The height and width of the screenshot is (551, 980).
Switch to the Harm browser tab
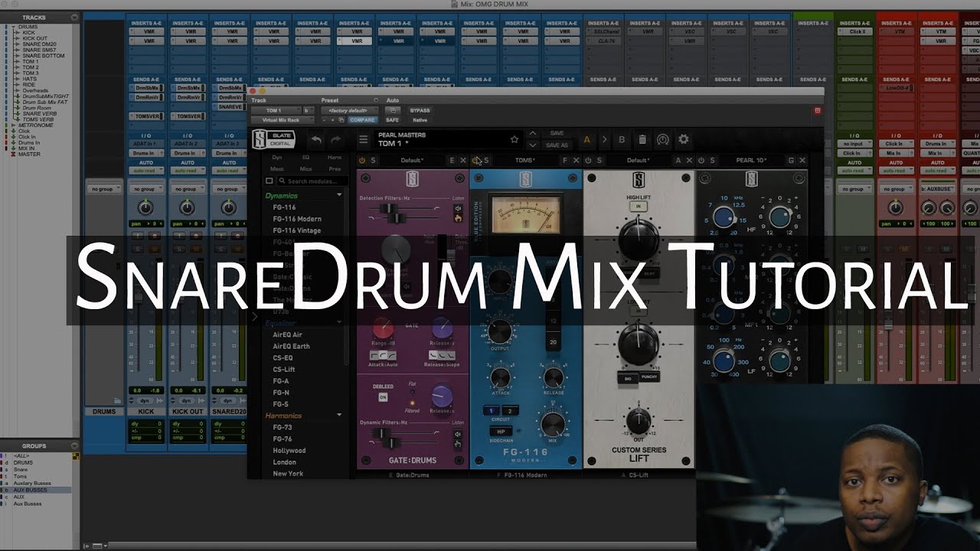point(334,157)
